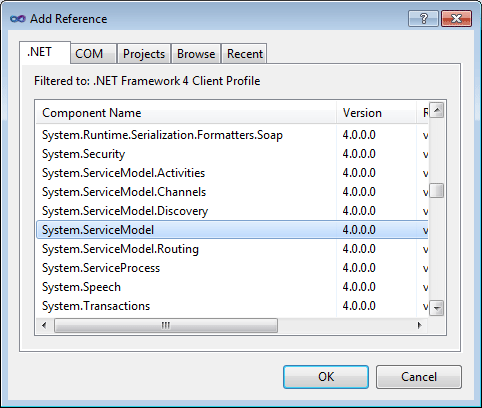The width and height of the screenshot is (482, 408).
Task: Click the help question mark button
Action: click(423, 18)
